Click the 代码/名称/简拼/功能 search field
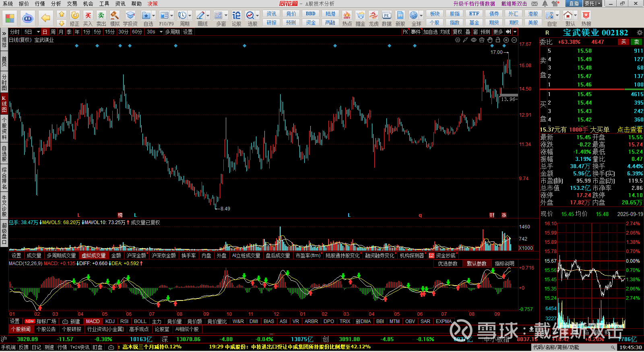This screenshot has height=352, width=644. tap(574, 347)
